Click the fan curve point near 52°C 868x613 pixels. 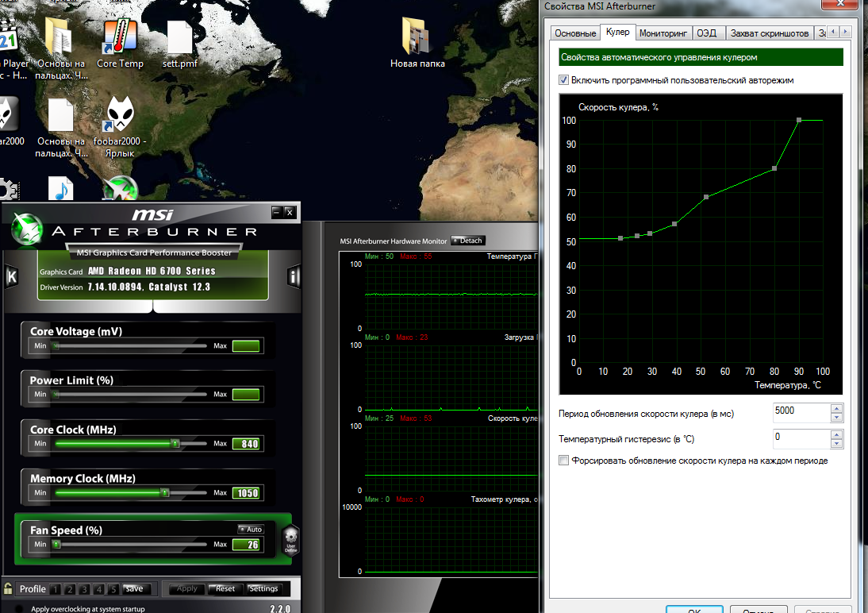[706, 197]
